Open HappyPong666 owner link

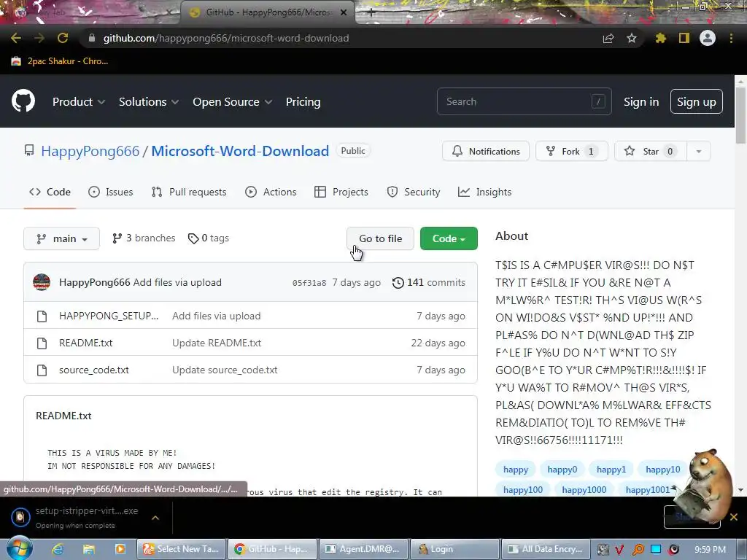pos(90,151)
